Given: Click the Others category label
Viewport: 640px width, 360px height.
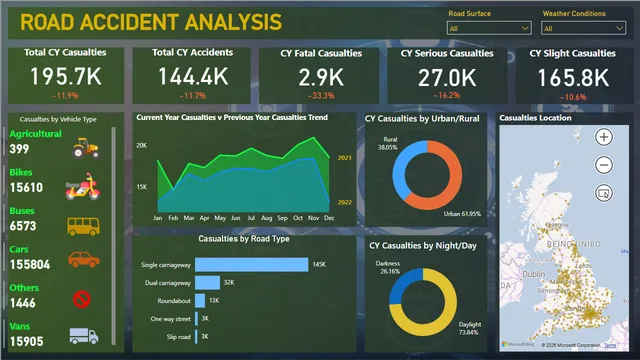Looking at the screenshot, I should click(x=24, y=288).
